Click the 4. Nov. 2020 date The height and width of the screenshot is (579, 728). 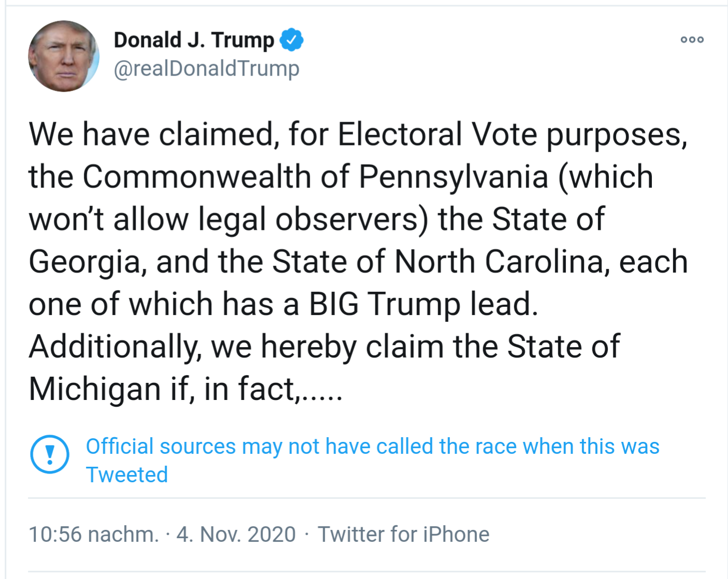236,534
